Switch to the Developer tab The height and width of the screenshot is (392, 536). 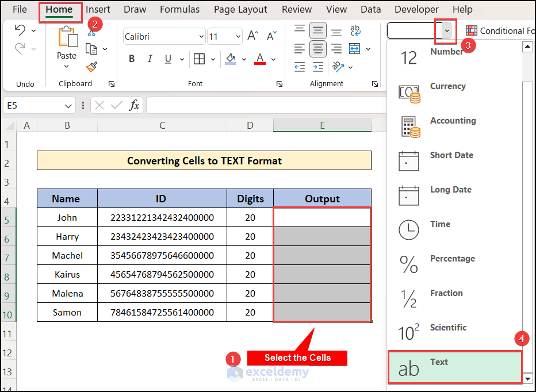[x=416, y=9]
